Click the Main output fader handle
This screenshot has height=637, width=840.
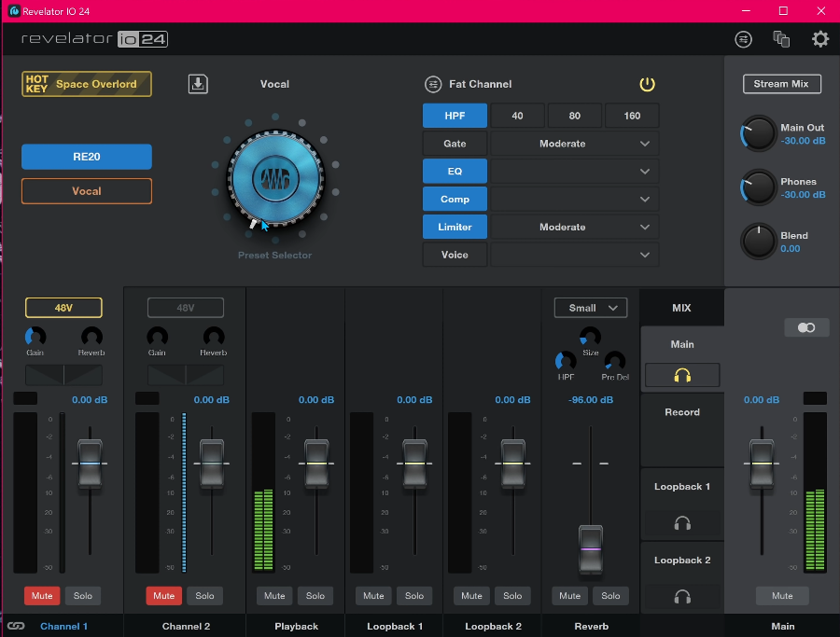click(x=762, y=463)
